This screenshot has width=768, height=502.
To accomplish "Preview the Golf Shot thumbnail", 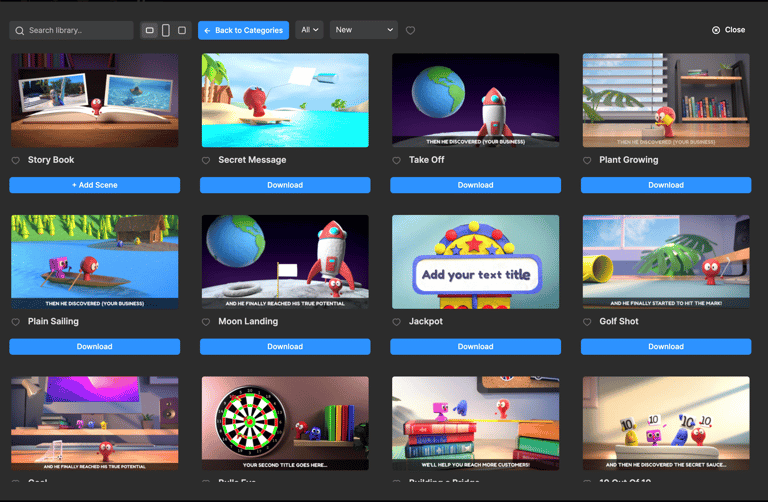I will click(666, 262).
